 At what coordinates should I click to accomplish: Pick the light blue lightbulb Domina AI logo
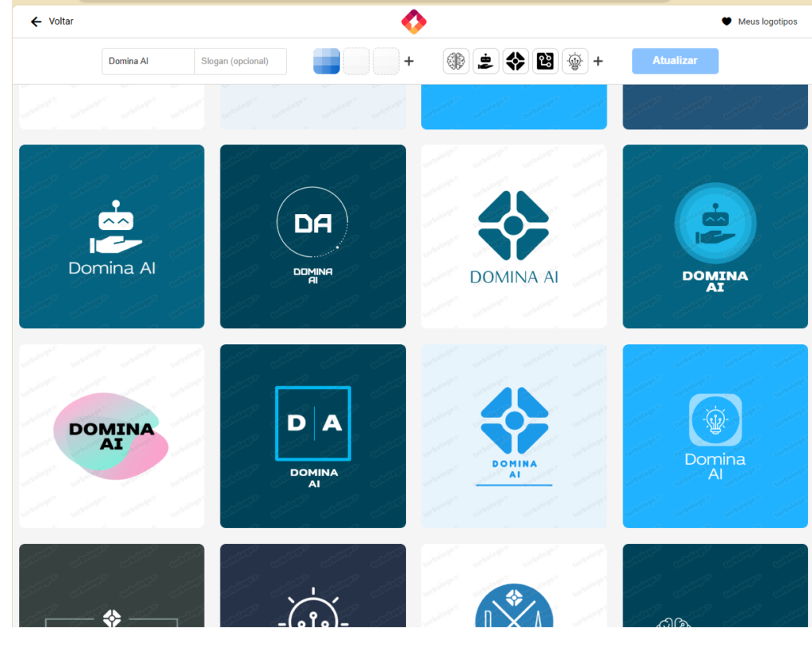pos(715,436)
